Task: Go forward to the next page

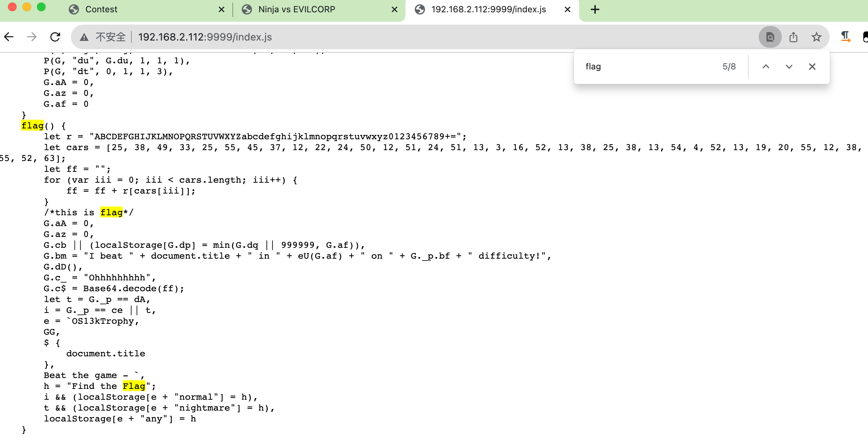Action: pyautogui.click(x=32, y=37)
